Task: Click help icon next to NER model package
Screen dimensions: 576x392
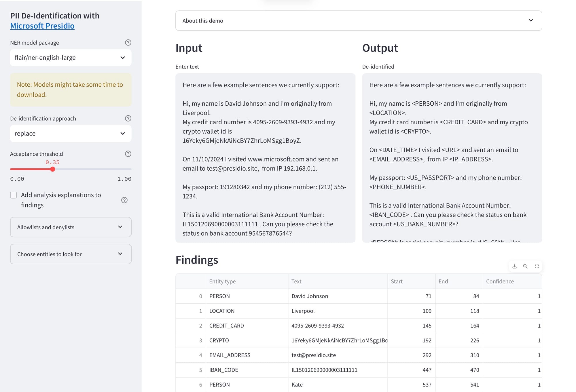Action: point(128,43)
